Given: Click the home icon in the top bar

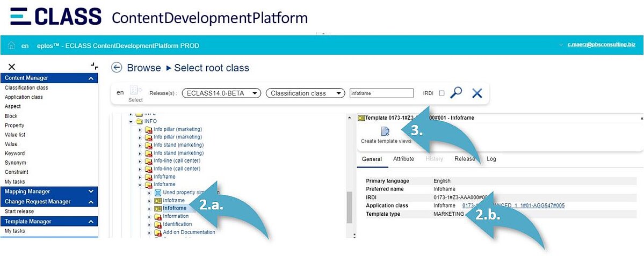Looking at the screenshot, I should tap(11, 46).
